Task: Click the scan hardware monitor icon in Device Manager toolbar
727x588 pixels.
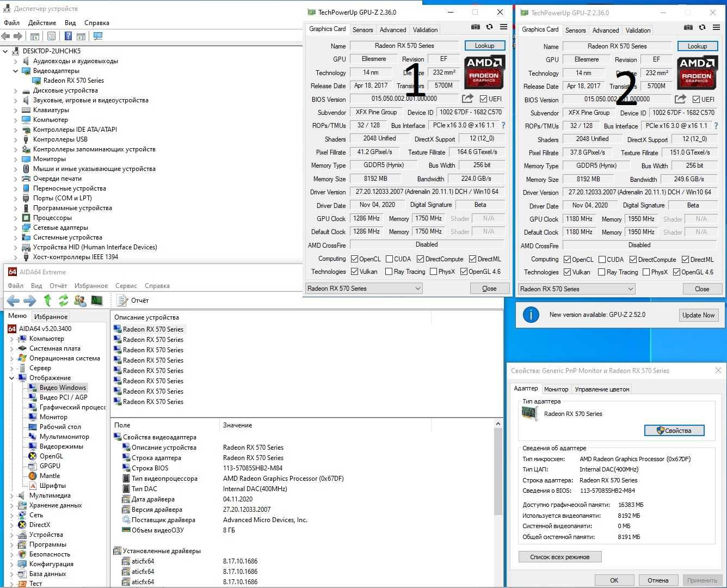Action: (x=98, y=36)
